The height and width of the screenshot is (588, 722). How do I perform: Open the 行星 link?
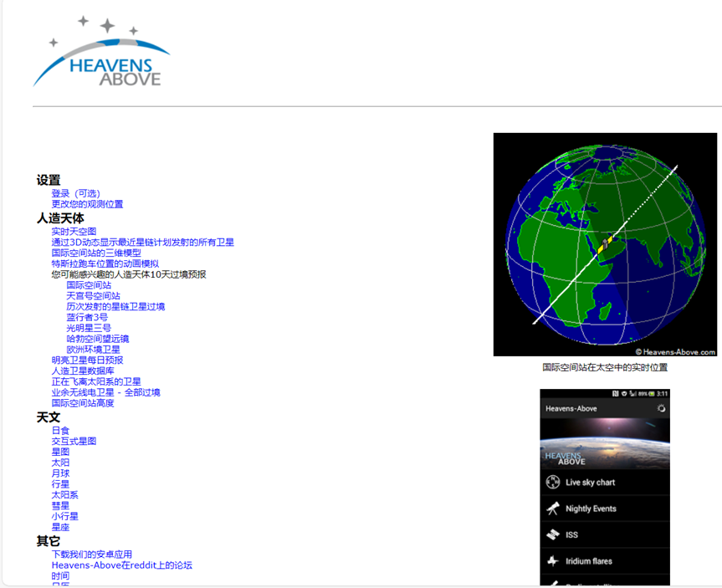(x=60, y=484)
